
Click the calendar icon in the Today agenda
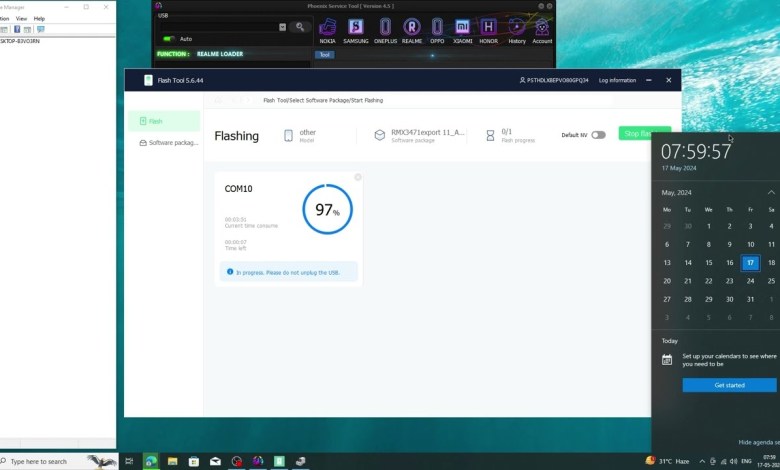point(667,360)
